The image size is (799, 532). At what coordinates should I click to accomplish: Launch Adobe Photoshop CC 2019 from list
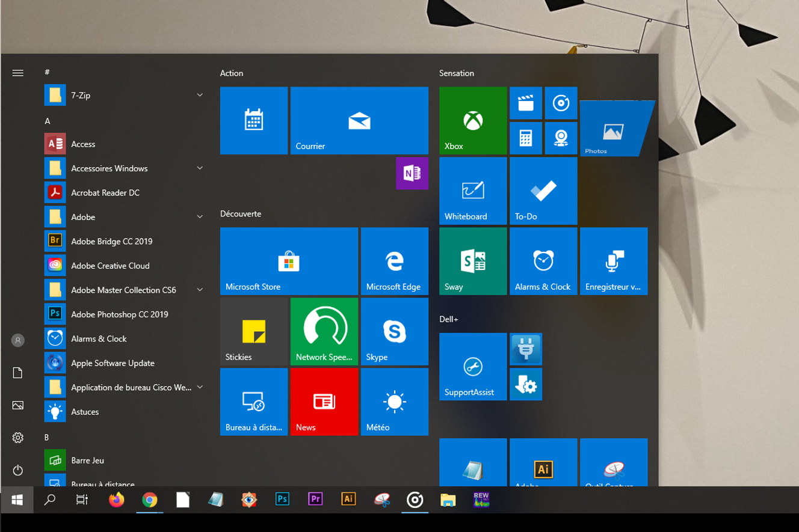[125, 314]
